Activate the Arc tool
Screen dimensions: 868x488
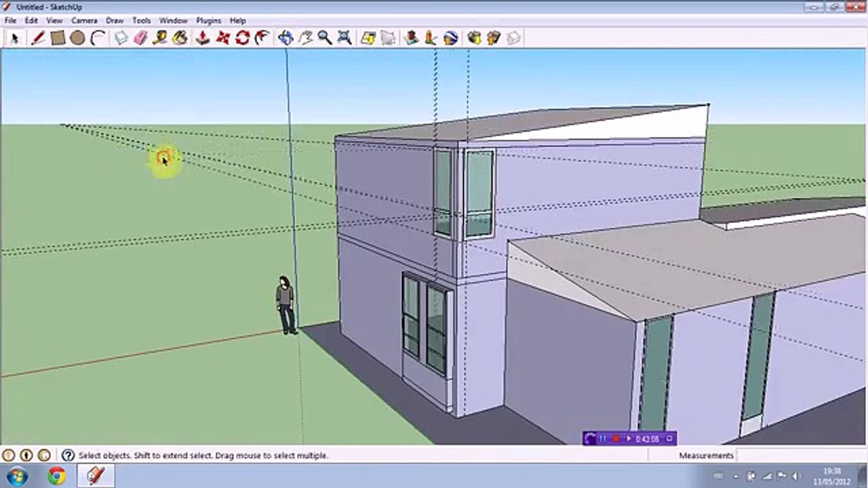click(x=98, y=38)
